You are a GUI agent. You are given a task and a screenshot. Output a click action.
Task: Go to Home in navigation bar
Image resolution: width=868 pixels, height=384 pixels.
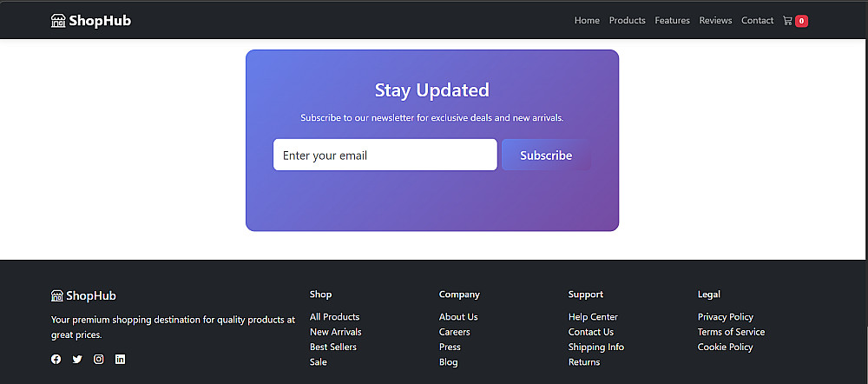click(587, 21)
